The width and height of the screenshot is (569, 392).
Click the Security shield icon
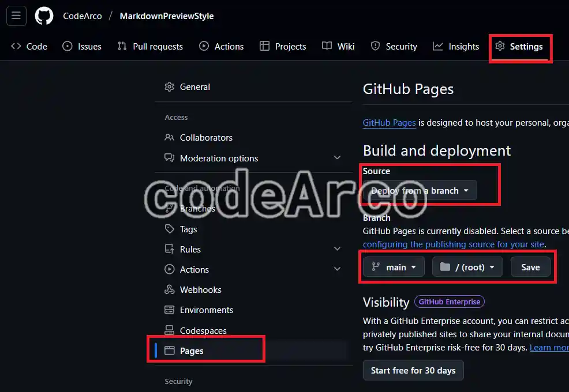click(x=375, y=46)
